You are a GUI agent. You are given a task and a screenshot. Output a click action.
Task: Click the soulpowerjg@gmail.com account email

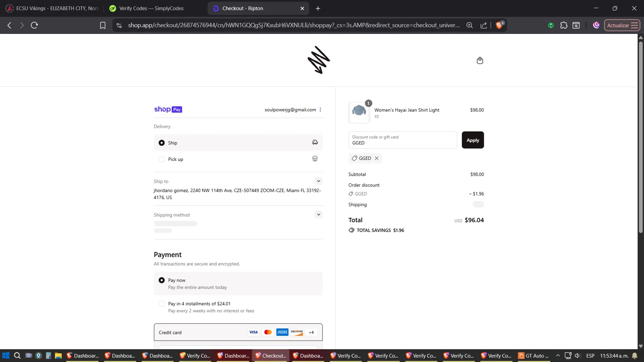pos(290,110)
